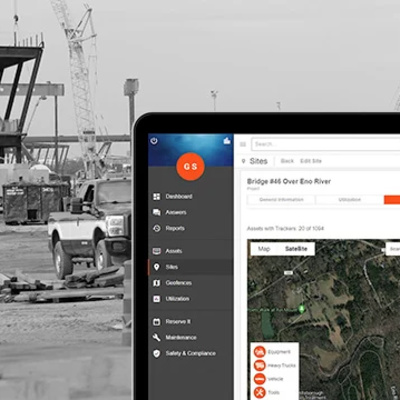
Task: Click the Tools legend icon
Action: (x=259, y=392)
